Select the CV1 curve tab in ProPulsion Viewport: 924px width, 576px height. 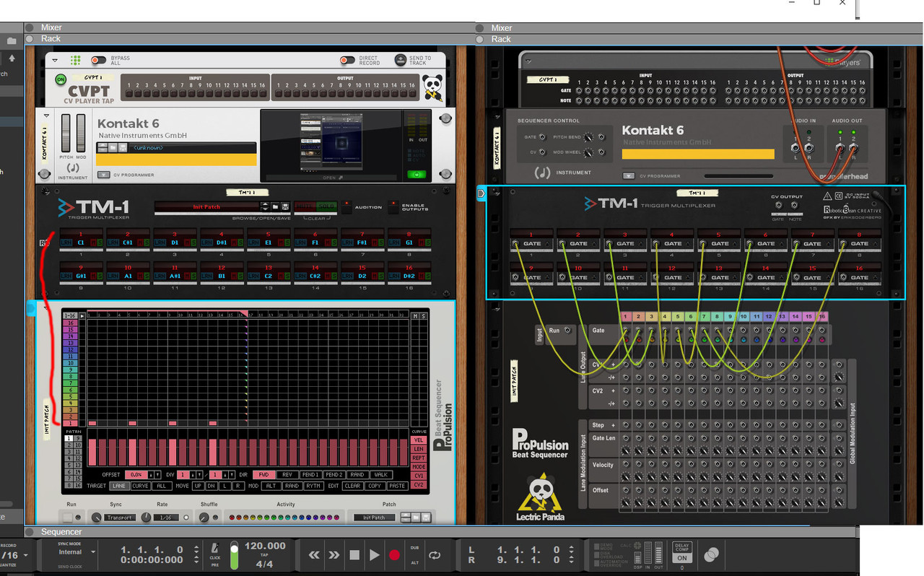click(x=419, y=476)
